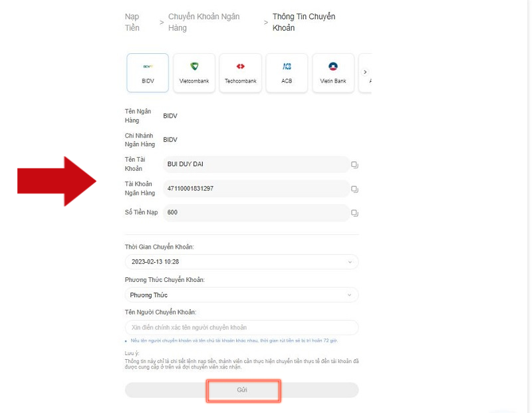The height and width of the screenshot is (413, 532).
Task: Click the Tài Khoản Ngân Hàng field
Action: pyautogui.click(x=256, y=189)
